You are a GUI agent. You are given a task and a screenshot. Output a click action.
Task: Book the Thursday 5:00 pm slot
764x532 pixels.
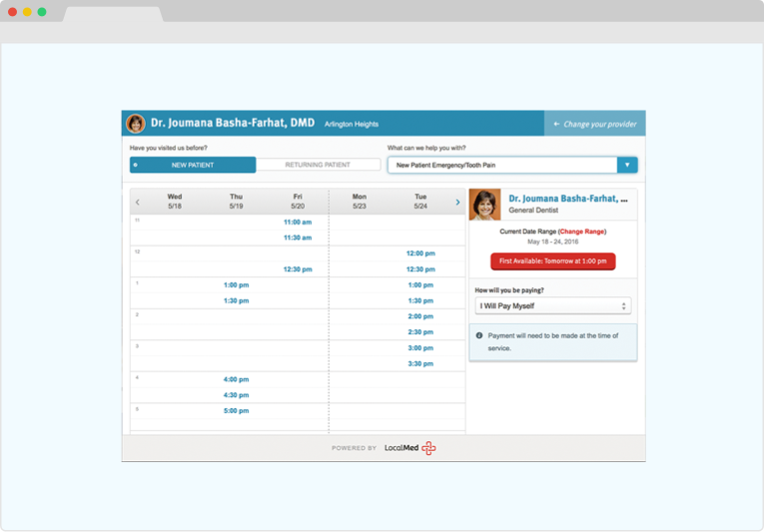click(x=237, y=410)
